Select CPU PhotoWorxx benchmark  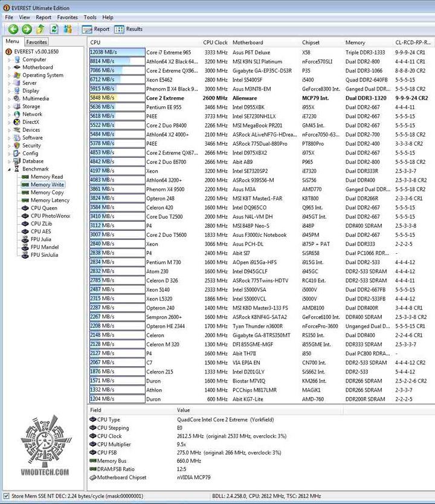pyautogui.click(x=50, y=216)
